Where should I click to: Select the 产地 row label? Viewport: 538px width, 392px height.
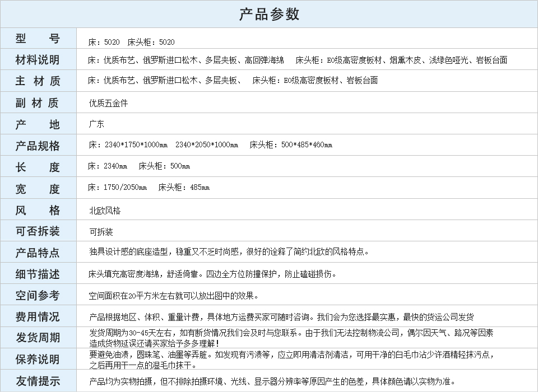[x=38, y=124]
